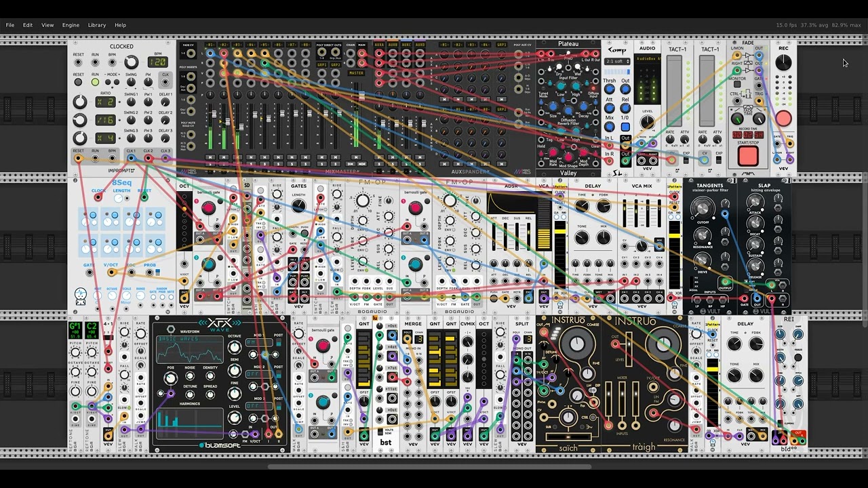Click the Clocked DELAY 1 knob
The height and width of the screenshot is (488, 868).
point(165,102)
